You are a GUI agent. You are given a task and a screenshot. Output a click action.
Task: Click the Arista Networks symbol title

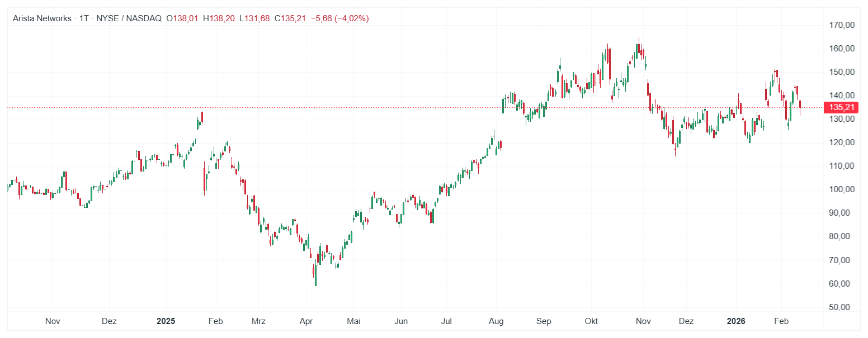click(43, 18)
